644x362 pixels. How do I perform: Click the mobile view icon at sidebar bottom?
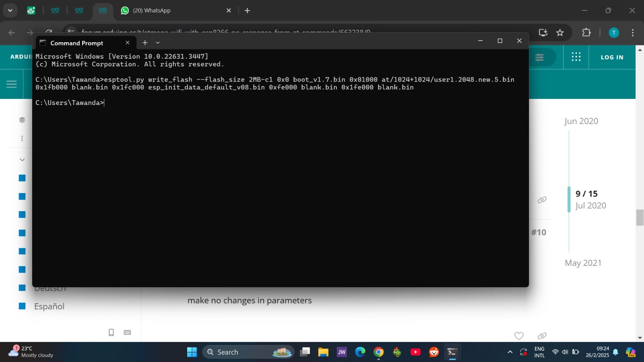[111, 332]
